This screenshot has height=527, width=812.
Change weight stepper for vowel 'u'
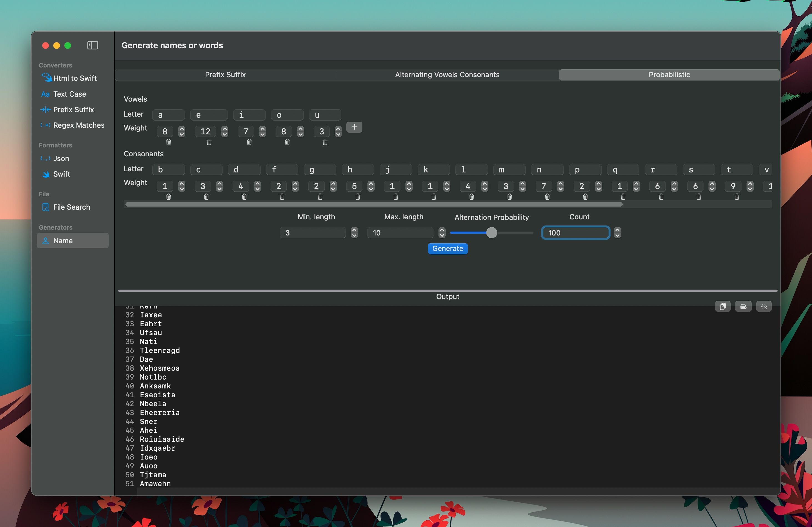(x=338, y=131)
